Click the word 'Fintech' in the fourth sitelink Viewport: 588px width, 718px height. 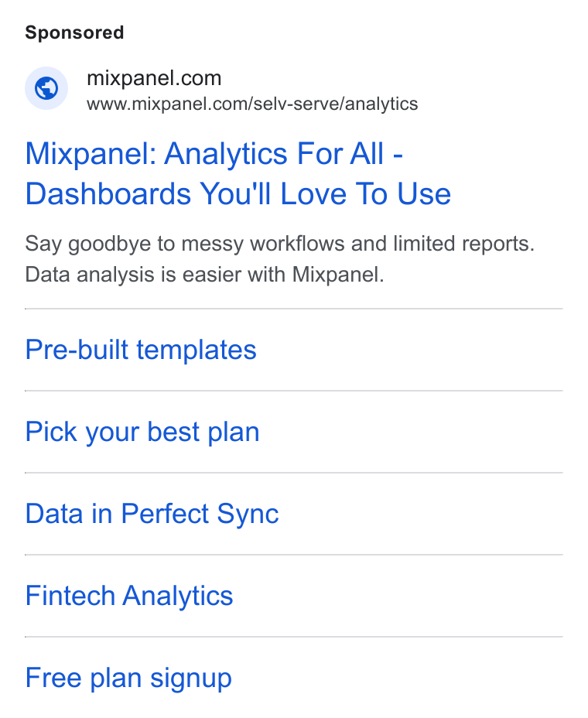coord(70,596)
